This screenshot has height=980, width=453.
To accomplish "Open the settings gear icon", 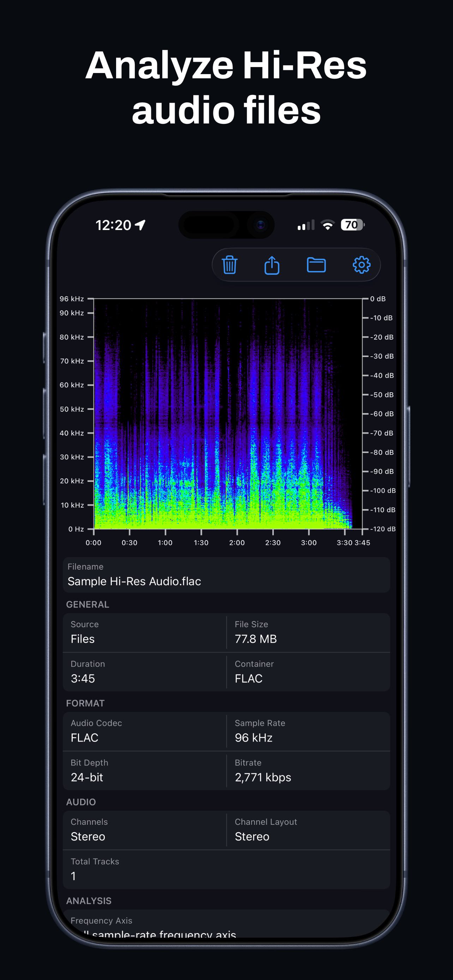I will [361, 265].
